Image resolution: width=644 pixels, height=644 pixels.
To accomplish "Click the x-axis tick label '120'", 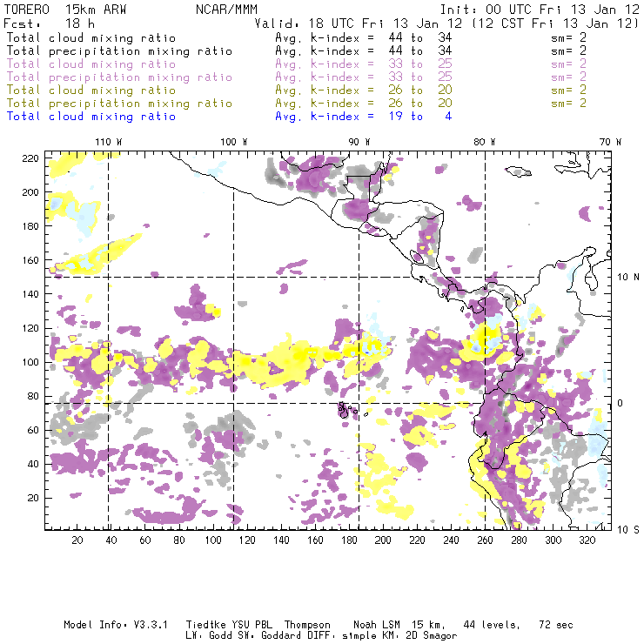I will click(247, 540).
